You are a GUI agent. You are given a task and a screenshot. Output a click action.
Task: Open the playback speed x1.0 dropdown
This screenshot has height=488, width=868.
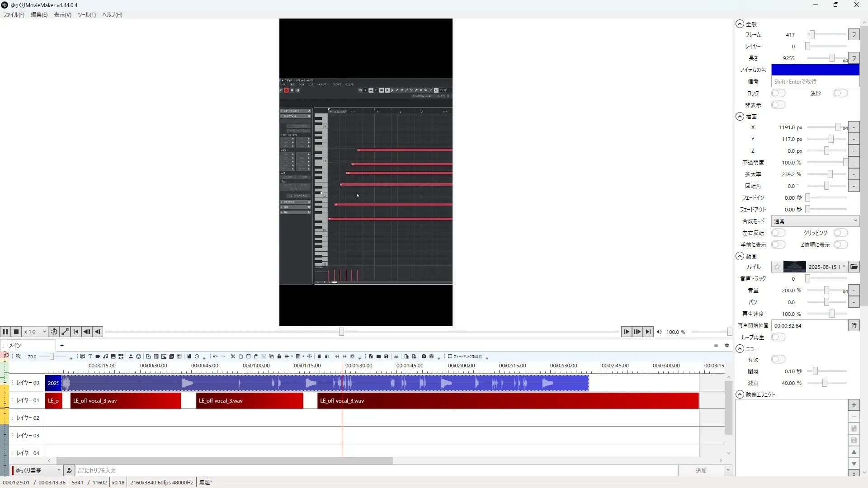point(35,332)
